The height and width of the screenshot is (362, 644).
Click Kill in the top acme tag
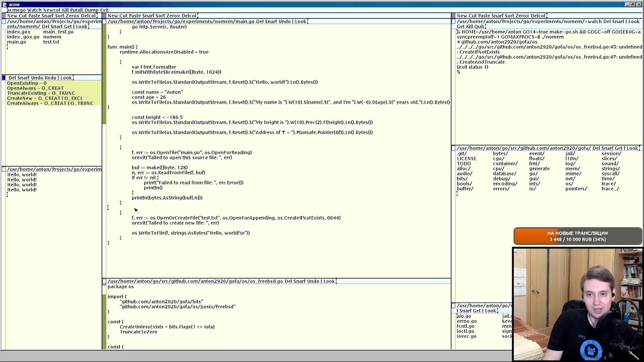pyautogui.click(x=65, y=10)
